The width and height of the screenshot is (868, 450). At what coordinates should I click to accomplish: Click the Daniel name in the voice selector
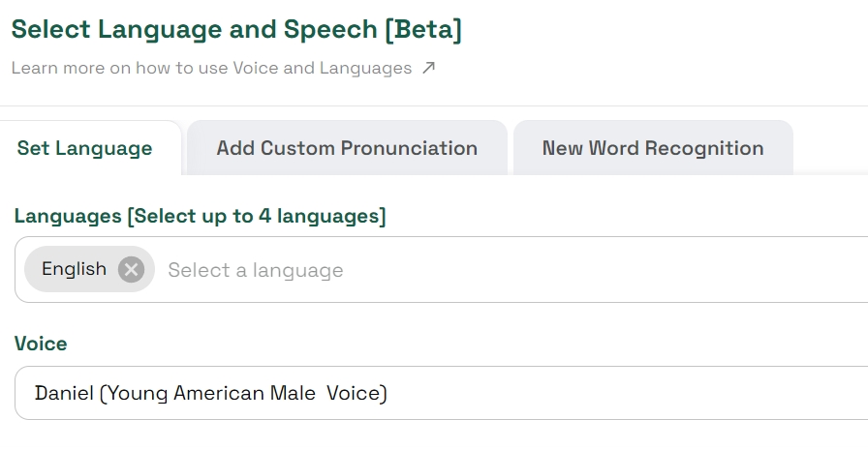click(x=64, y=393)
